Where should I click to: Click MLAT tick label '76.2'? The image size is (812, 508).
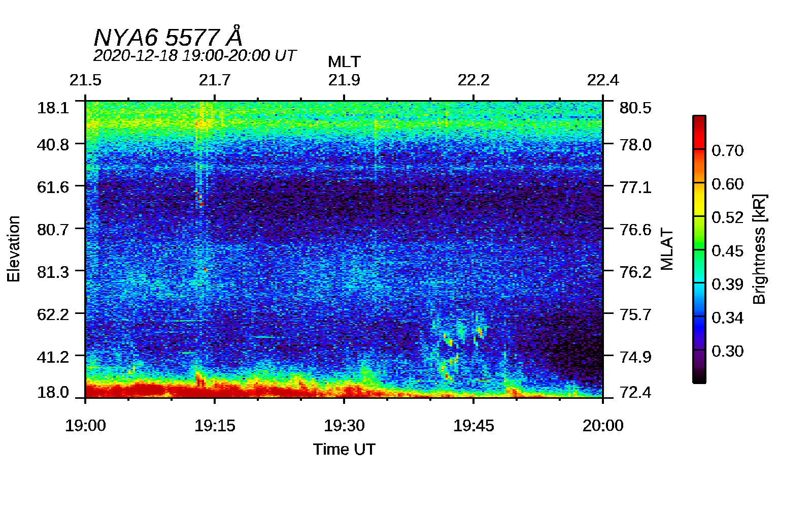635,272
